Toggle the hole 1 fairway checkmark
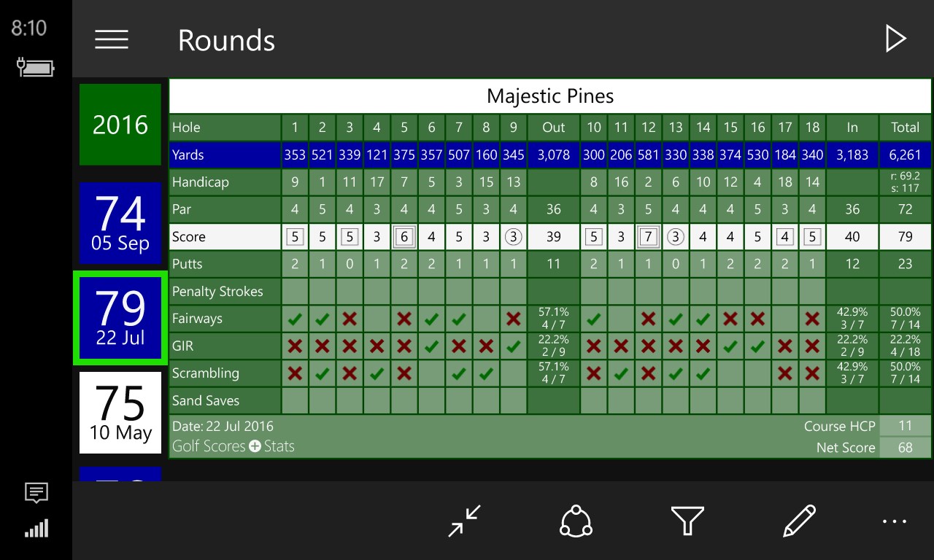 [x=295, y=319]
